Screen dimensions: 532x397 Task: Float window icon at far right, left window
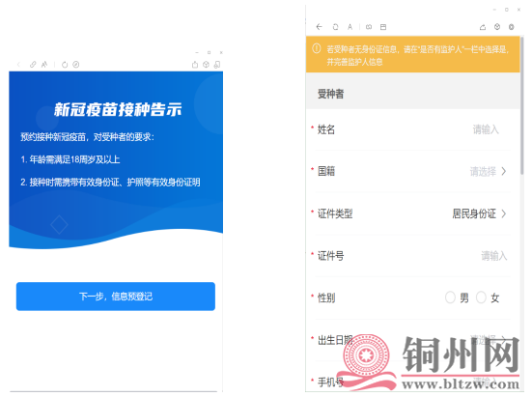[x=217, y=65]
